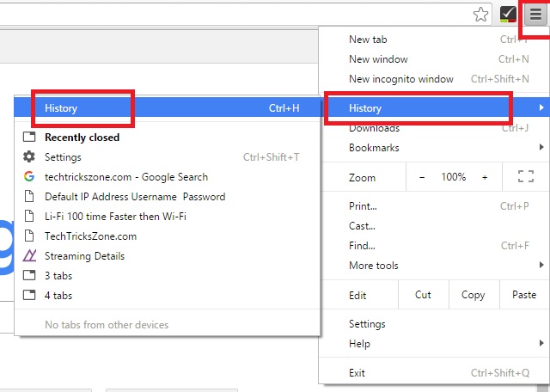550x392 pixels.
Task: Expand the More tools submenu
Action: coord(373,266)
